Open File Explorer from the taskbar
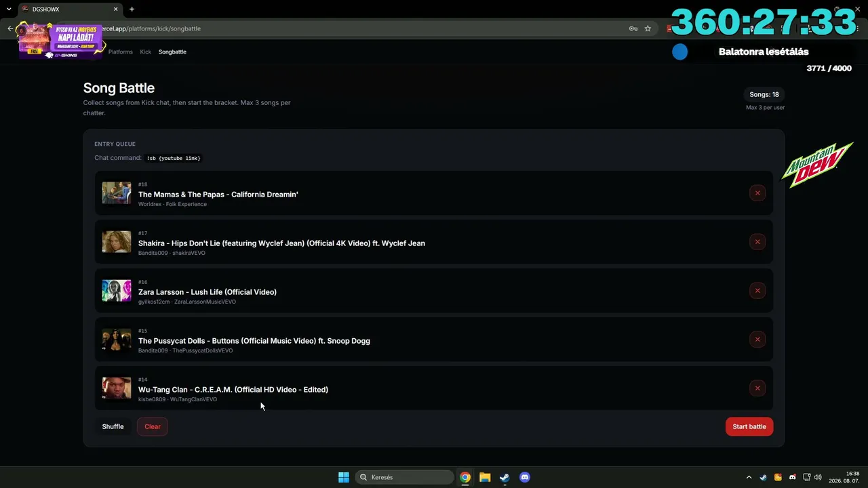 (485, 477)
